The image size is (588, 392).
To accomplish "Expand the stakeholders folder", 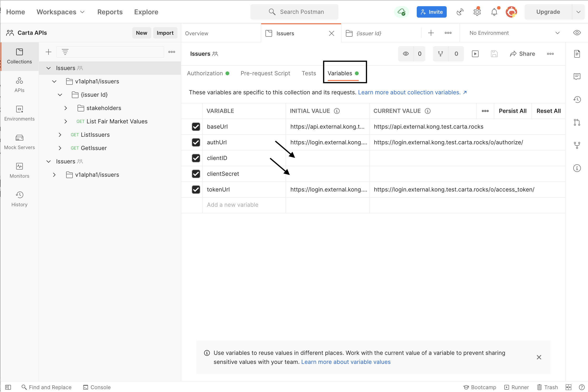I will coord(66,108).
